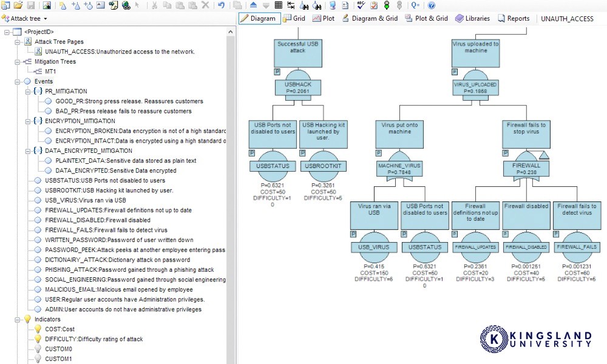The image size is (607, 364).
Task: Click the find event binoculars icon
Action: [317, 5]
